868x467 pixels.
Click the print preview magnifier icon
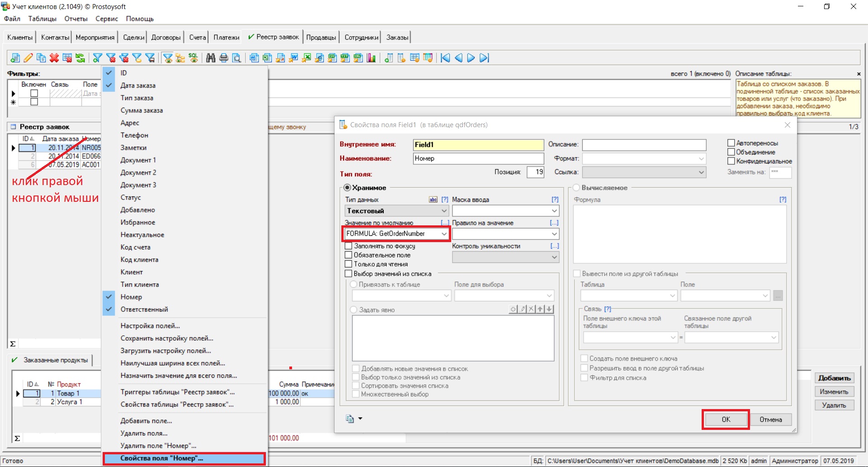[236, 58]
